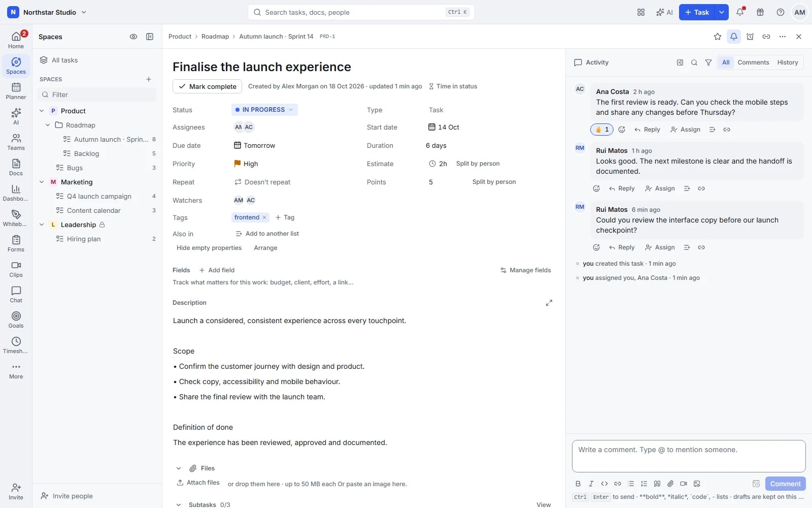Collapse the Files section
This screenshot has width=812, height=508.
pyautogui.click(x=179, y=468)
